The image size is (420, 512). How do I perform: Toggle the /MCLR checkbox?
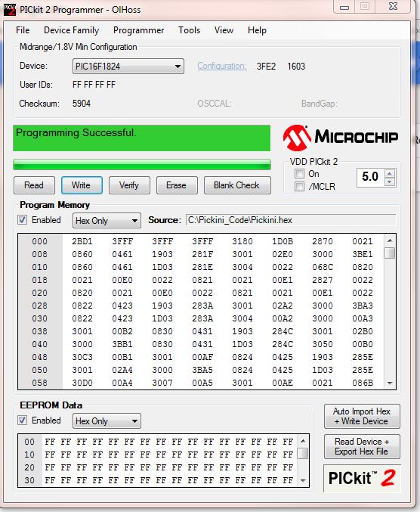[x=299, y=187]
